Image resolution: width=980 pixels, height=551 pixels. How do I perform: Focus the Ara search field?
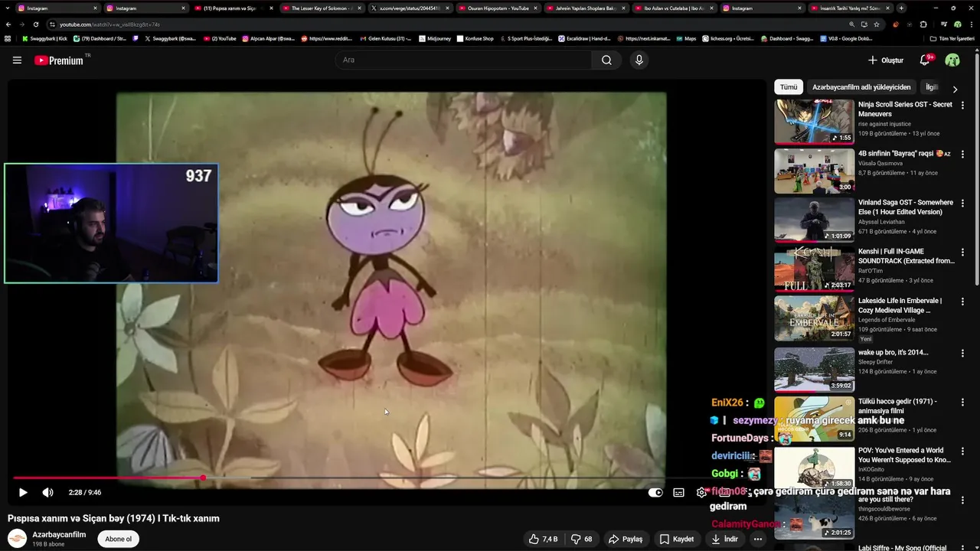(463, 60)
